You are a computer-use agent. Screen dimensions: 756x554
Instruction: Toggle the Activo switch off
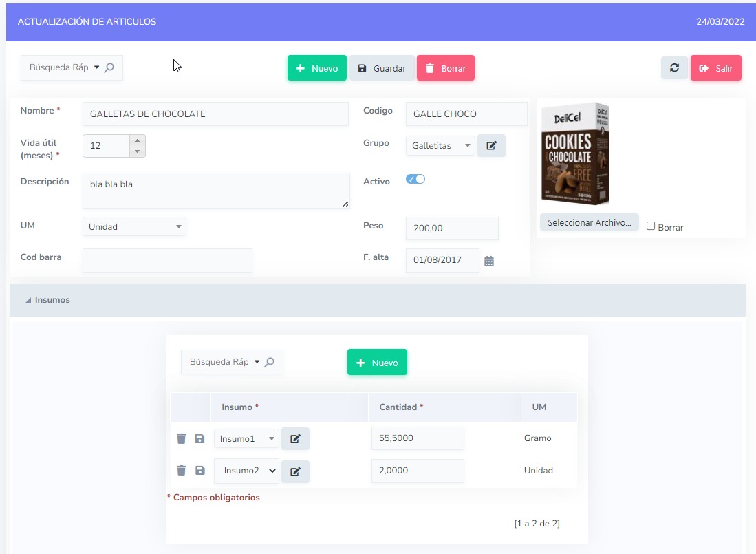pos(415,179)
